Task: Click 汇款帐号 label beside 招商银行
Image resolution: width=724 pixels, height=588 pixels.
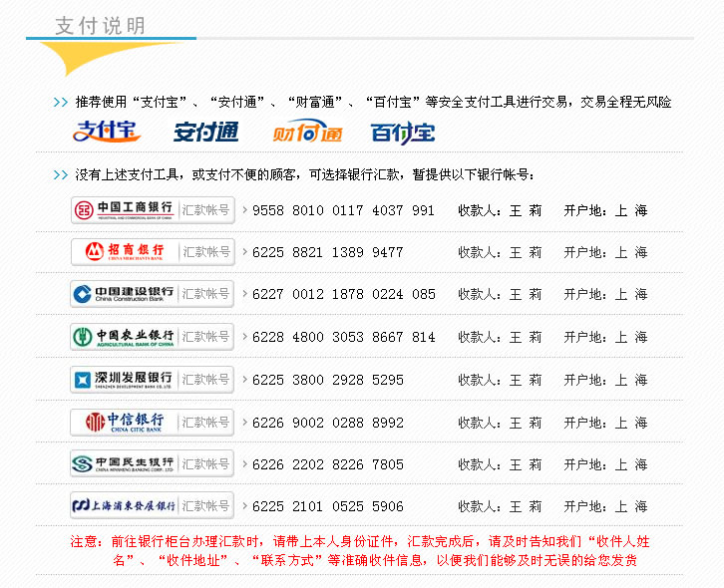Action: [205, 252]
